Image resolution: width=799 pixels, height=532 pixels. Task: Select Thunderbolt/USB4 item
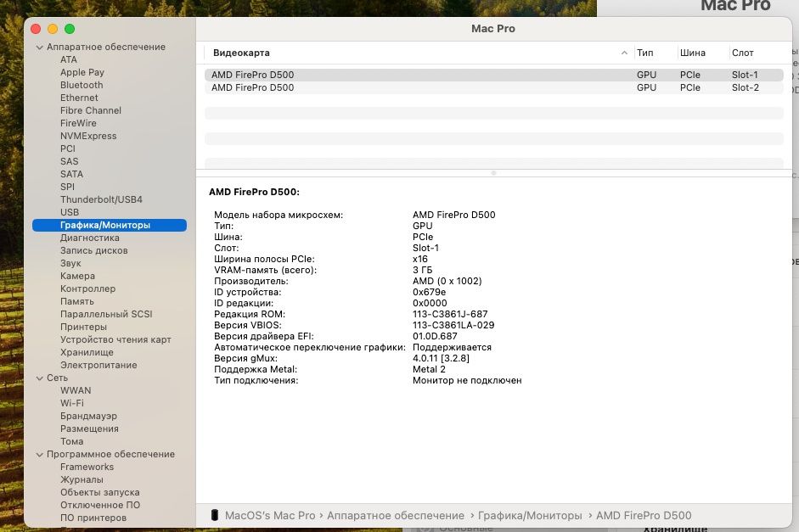tap(101, 199)
